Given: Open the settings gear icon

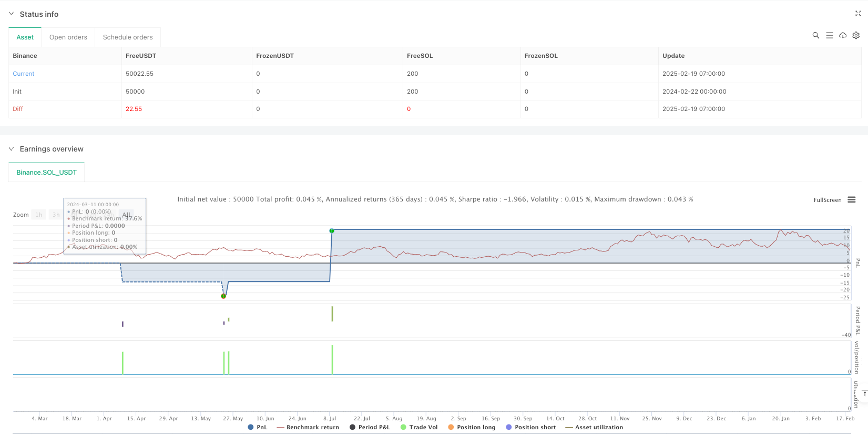Looking at the screenshot, I should (x=856, y=35).
